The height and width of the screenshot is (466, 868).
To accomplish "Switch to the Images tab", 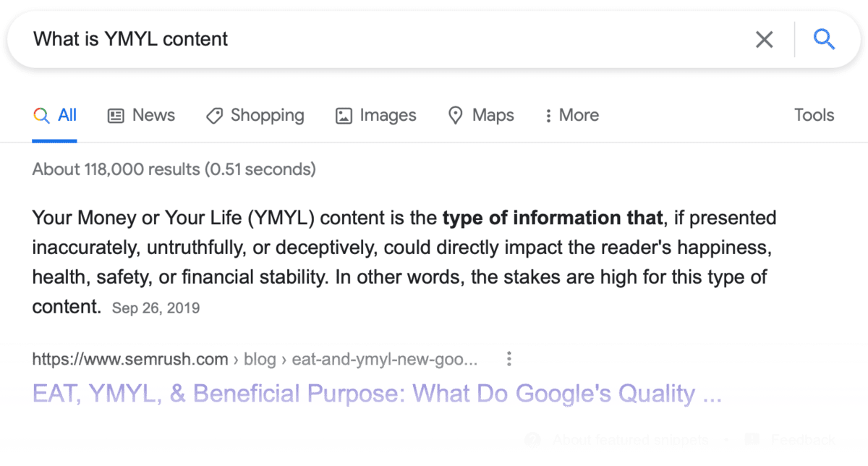I will click(x=388, y=116).
